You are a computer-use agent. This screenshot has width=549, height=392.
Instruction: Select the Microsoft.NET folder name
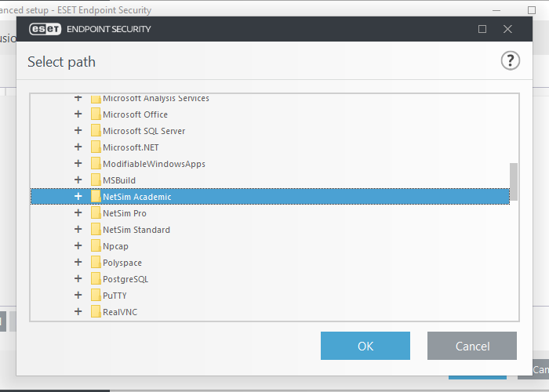pos(131,147)
